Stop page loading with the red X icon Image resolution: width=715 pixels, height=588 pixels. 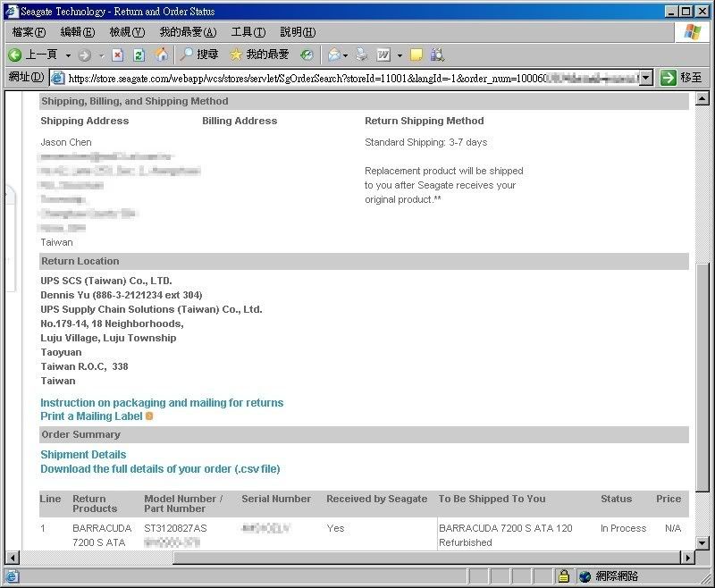[x=118, y=55]
